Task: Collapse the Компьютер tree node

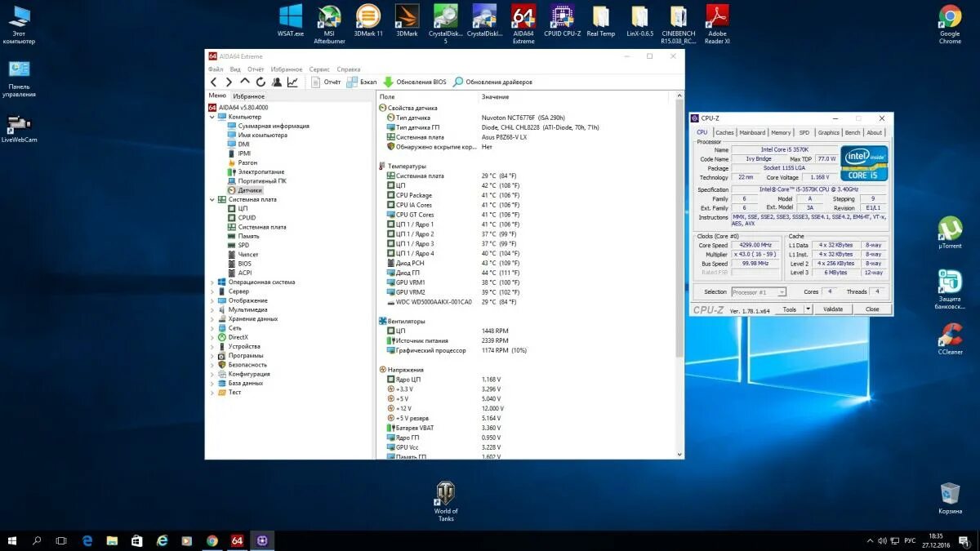Action: pos(212,117)
